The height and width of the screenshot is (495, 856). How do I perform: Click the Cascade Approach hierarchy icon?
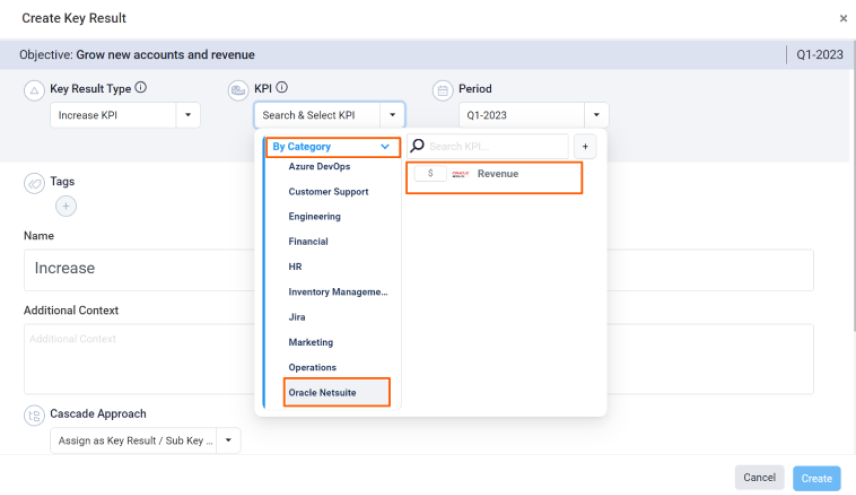click(34, 416)
